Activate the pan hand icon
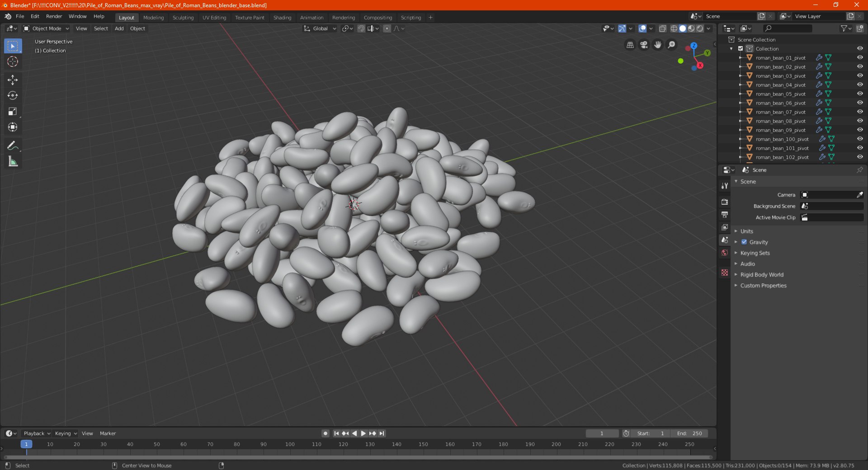 click(658, 45)
